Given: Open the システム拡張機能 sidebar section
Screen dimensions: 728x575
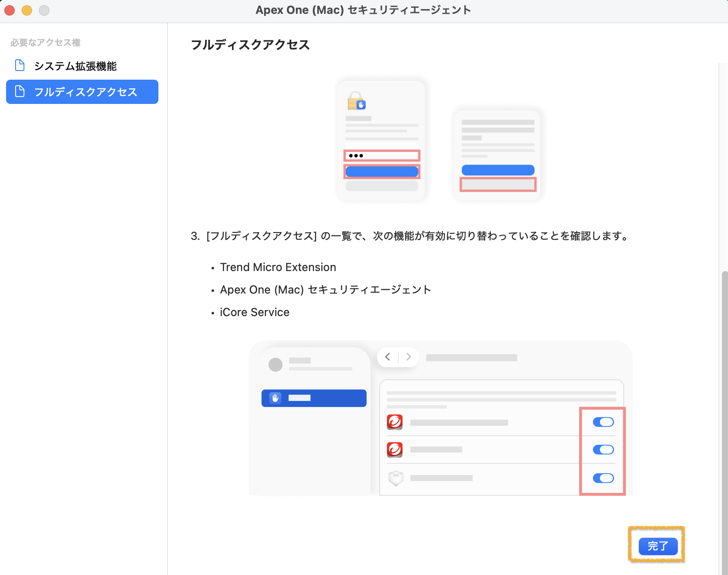Looking at the screenshot, I should (75, 66).
